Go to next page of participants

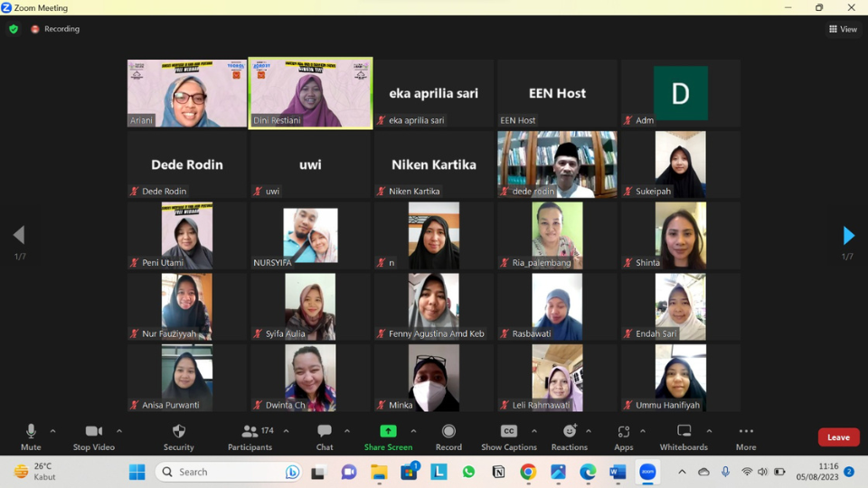848,236
